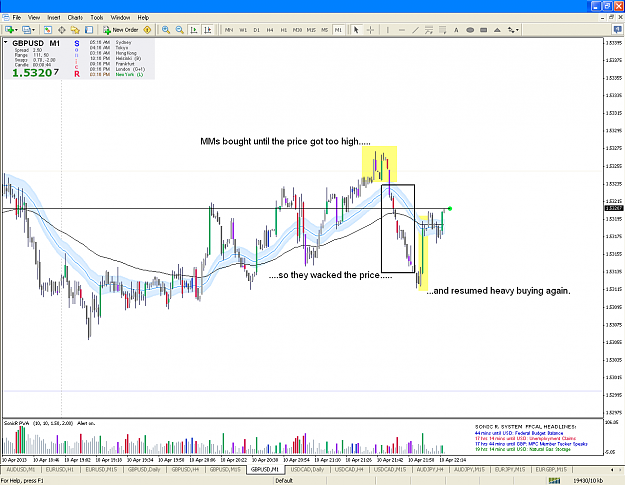Image resolution: width=625 pixels, height=485 pixels.
Task: Switch to the GBPUSD,H4 chart tab
Action: coord(185,469)
